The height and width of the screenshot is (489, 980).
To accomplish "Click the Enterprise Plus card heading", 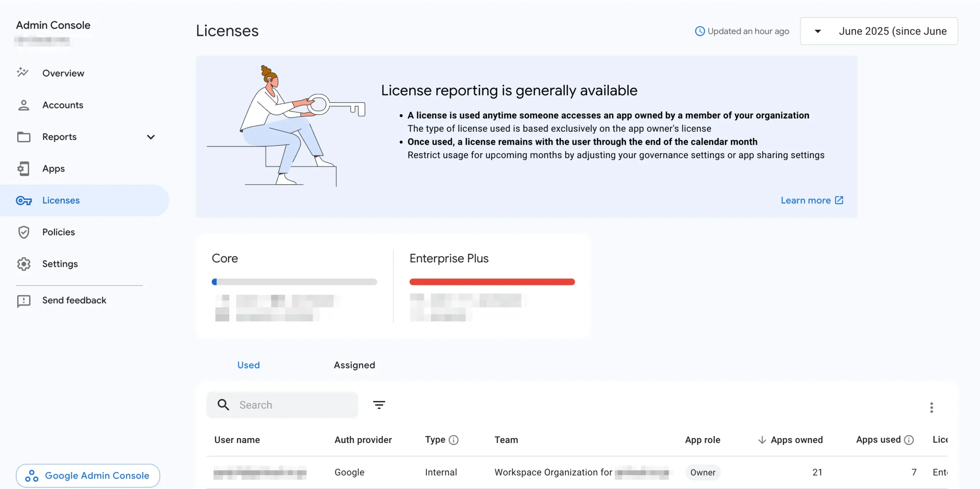I will point(449,258).
